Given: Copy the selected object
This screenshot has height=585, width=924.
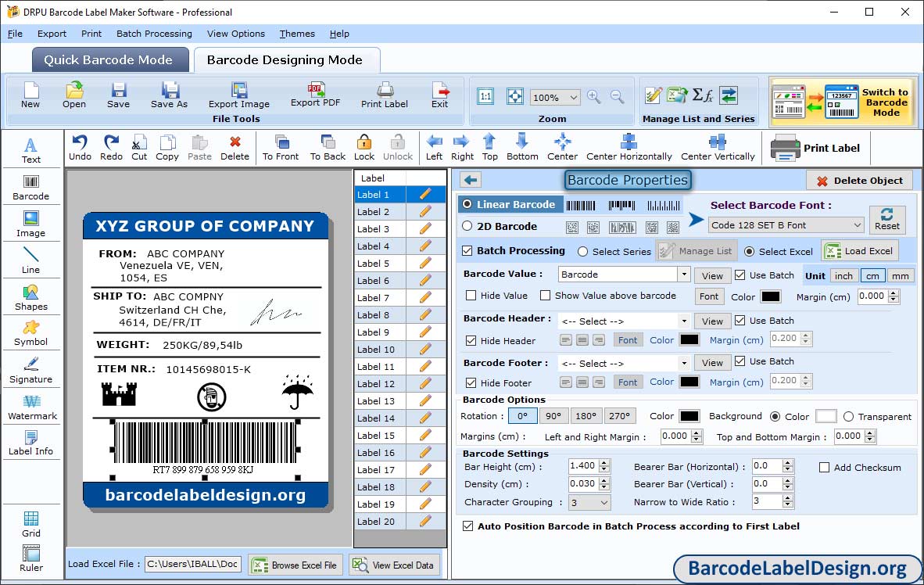Looking at the screenshot, I should 167,148.
